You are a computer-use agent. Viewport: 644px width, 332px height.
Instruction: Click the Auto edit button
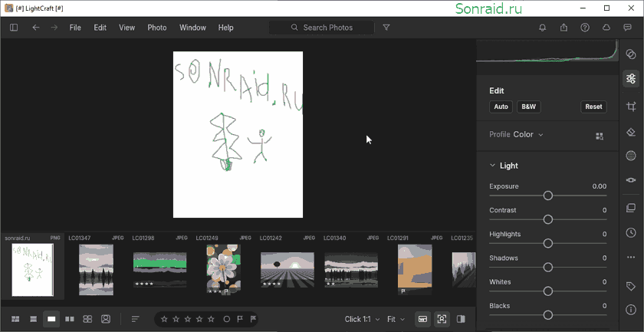coord(501,107)
